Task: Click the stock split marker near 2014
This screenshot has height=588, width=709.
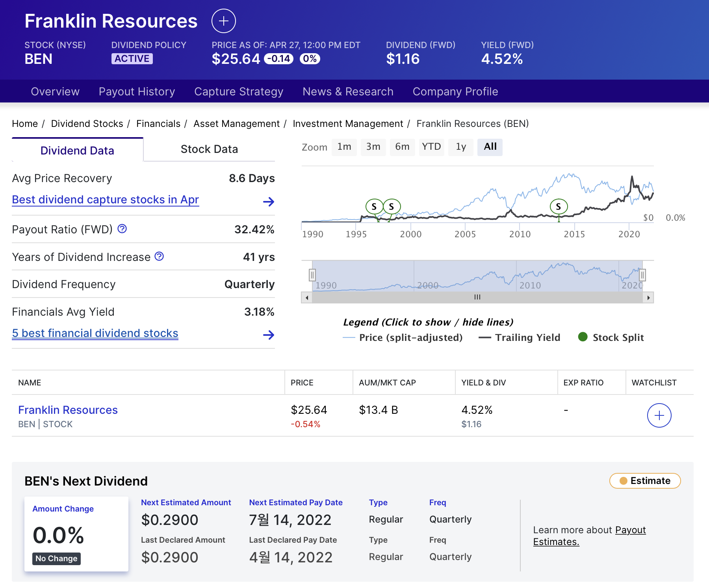Action: click(559, 207)
